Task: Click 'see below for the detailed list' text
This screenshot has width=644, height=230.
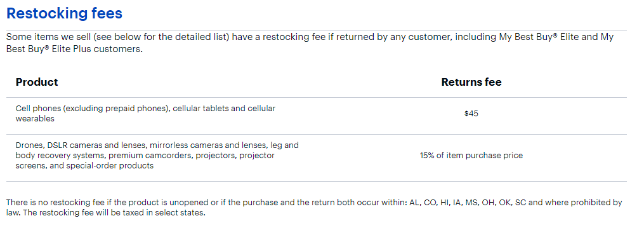Action: tap(163, 37)
